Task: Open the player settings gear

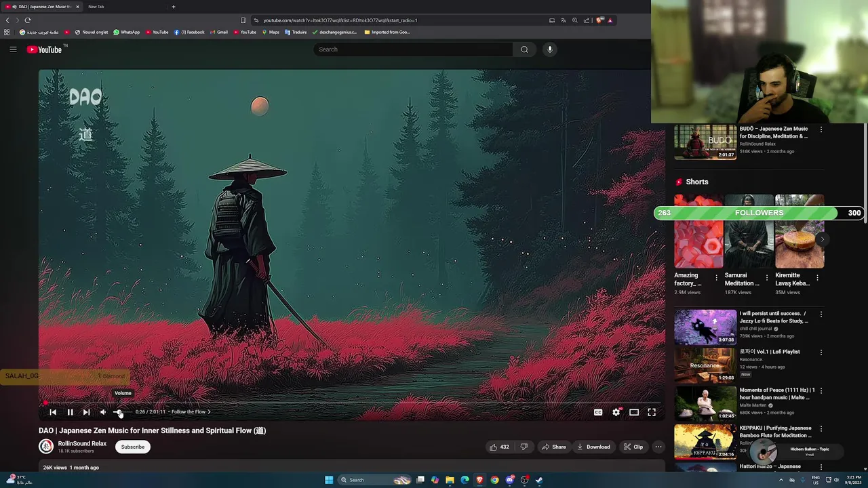Action: pos(616,412)
